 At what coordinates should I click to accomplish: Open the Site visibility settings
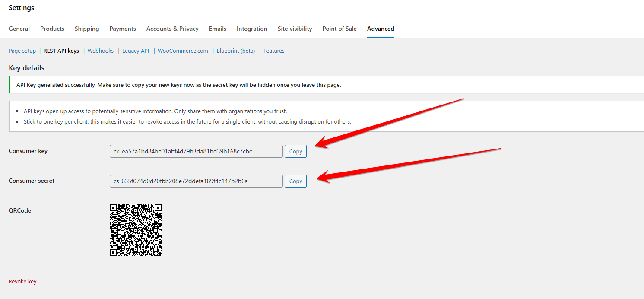(295, 29)
